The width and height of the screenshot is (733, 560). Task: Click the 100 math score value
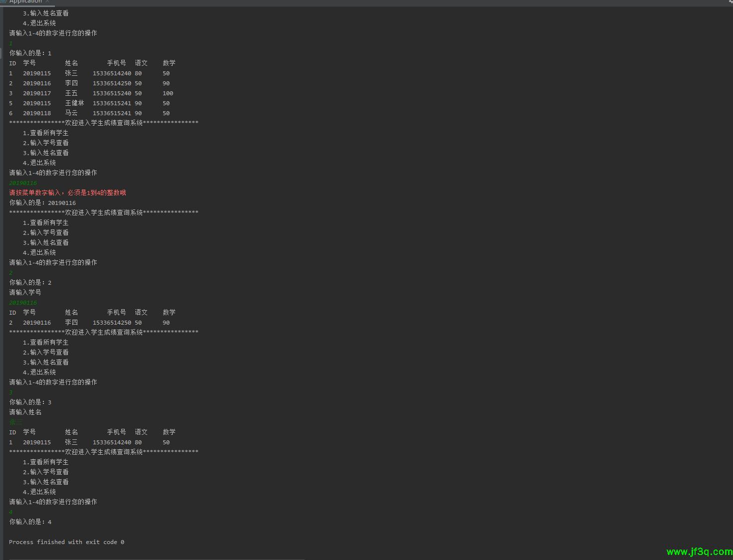168,93
